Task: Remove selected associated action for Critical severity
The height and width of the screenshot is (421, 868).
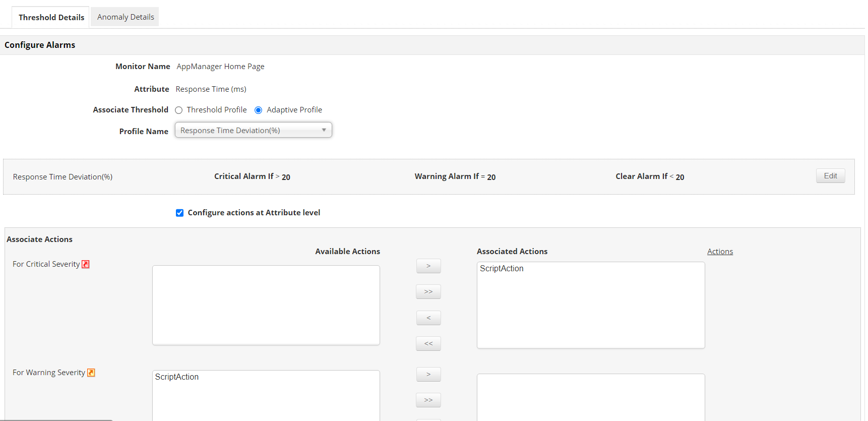Action: (x=428, y=318)
